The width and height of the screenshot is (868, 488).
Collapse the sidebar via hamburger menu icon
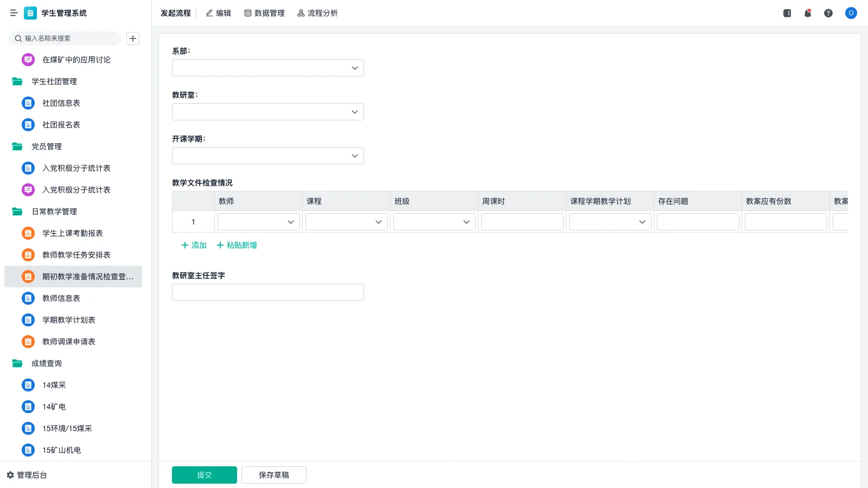pyautogui.click(x=14, y=13)
